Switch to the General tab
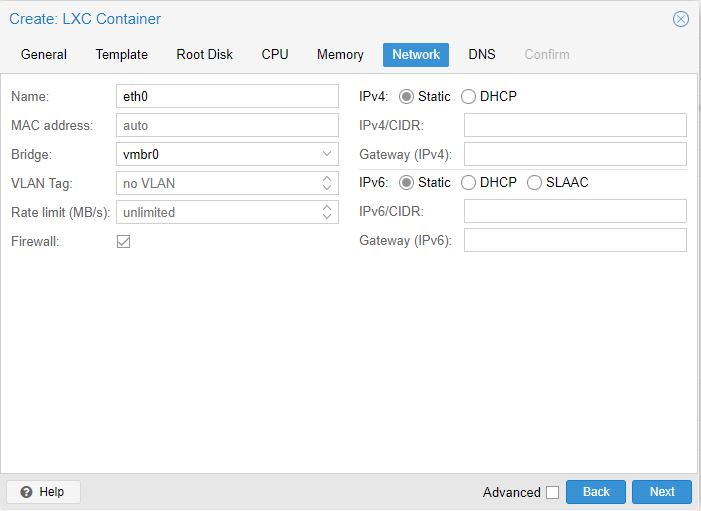Screen dimensions: 701x511 [x=44, y=54]
